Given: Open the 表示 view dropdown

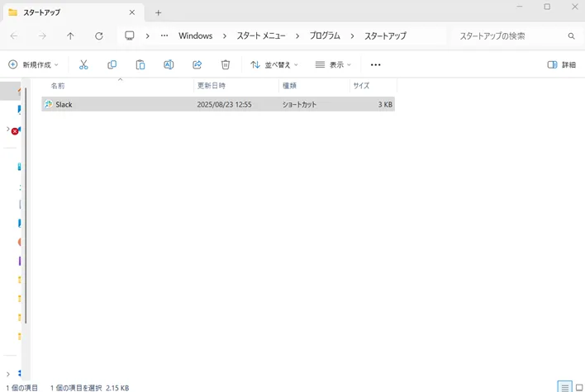Looking at the screenshot, I should (x=333, y=64).
